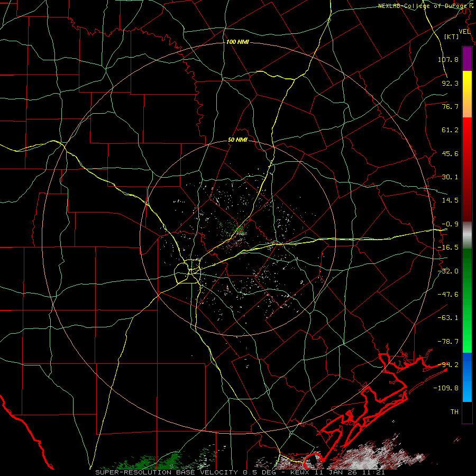Image resolution: width=476 pixels, height=476 pixels.
Task: Select the 76.7 legend value
Action: [450, 106]
